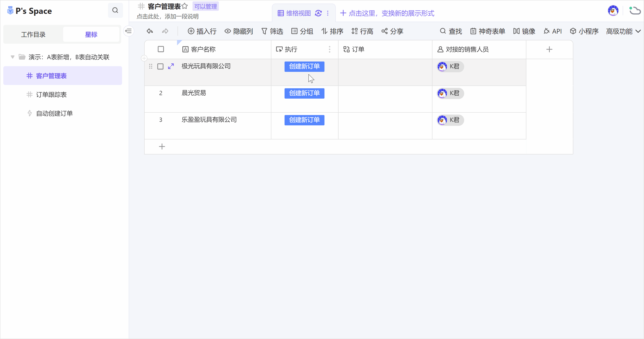Click the undo arrow icon

[150, 31]
